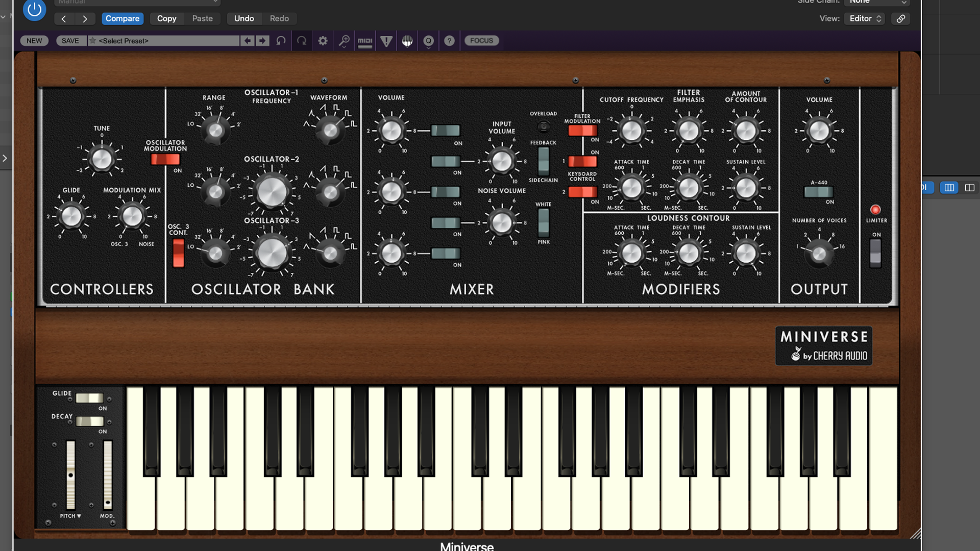The height and width of the screenshot is (551, 980).
Task: Toggle the Oscillator Modulation switch
Action: (x=165, y=159)
